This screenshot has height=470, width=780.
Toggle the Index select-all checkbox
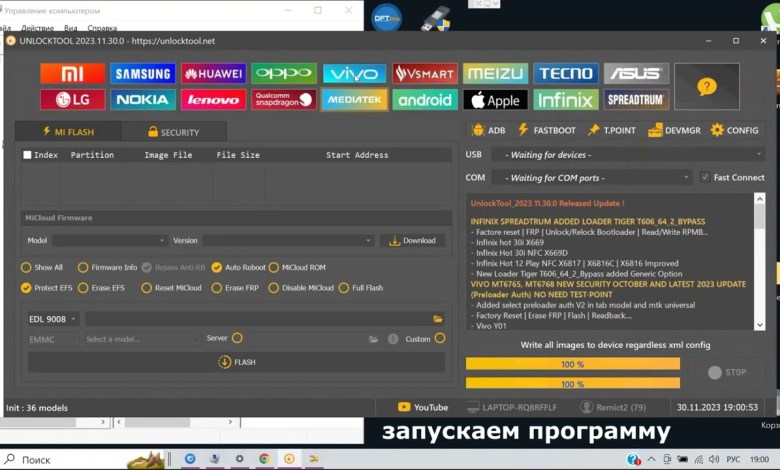[x=27, y=155]
